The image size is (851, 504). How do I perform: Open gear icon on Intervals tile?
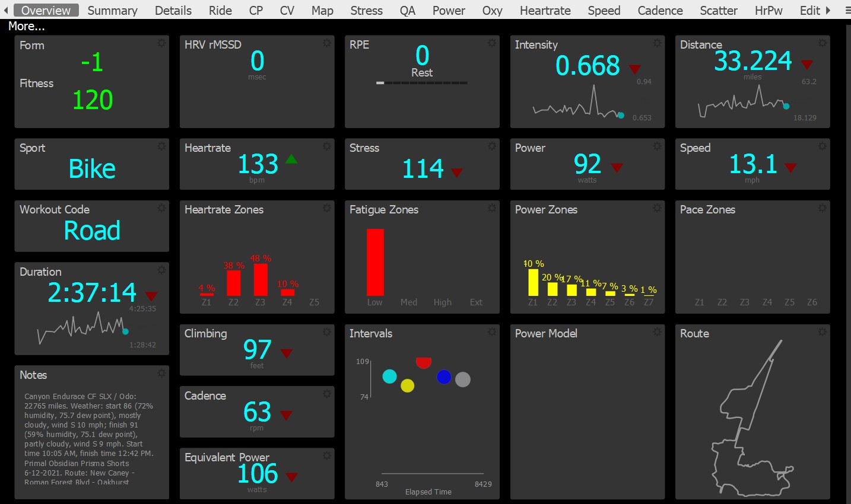point(492,332)
